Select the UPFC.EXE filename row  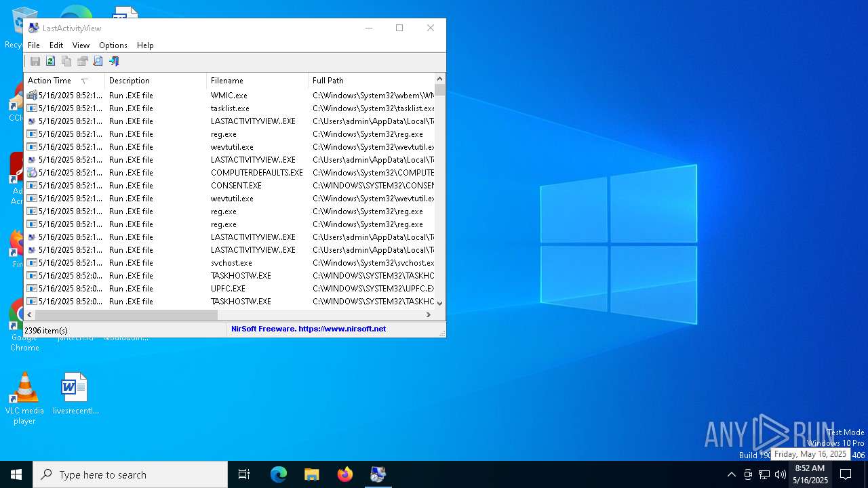[x=228, y=288]
